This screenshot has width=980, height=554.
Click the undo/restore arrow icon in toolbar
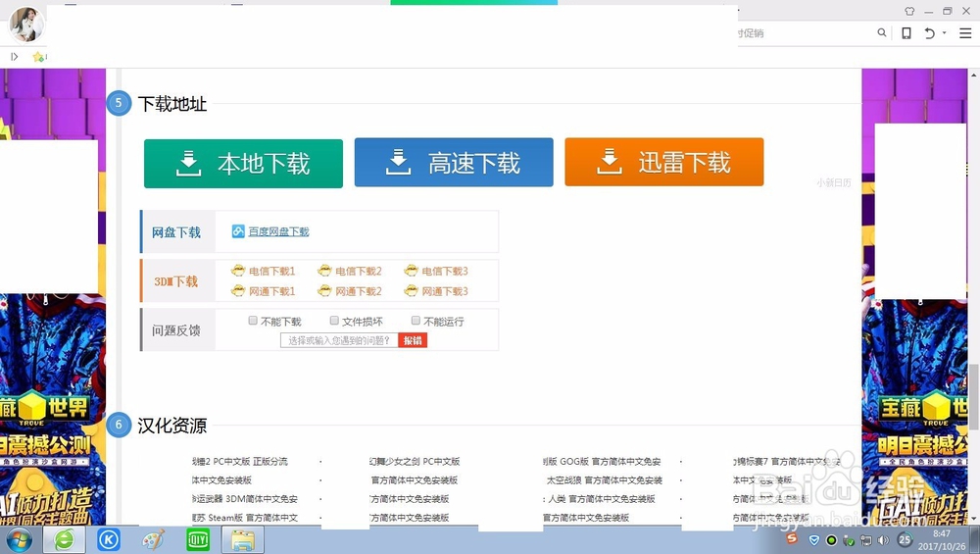pyautogui.click(x=929, y=33)
